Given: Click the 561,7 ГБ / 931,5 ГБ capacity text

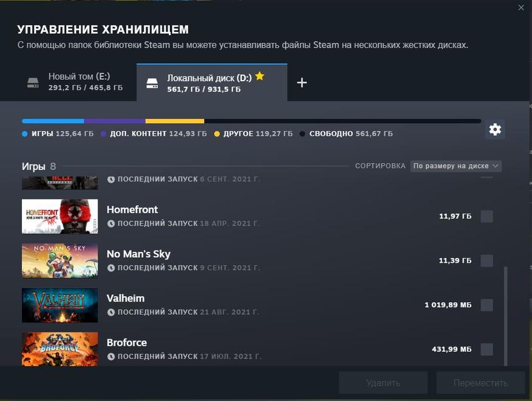Looking at the screenshot, I should coord(204,89).
